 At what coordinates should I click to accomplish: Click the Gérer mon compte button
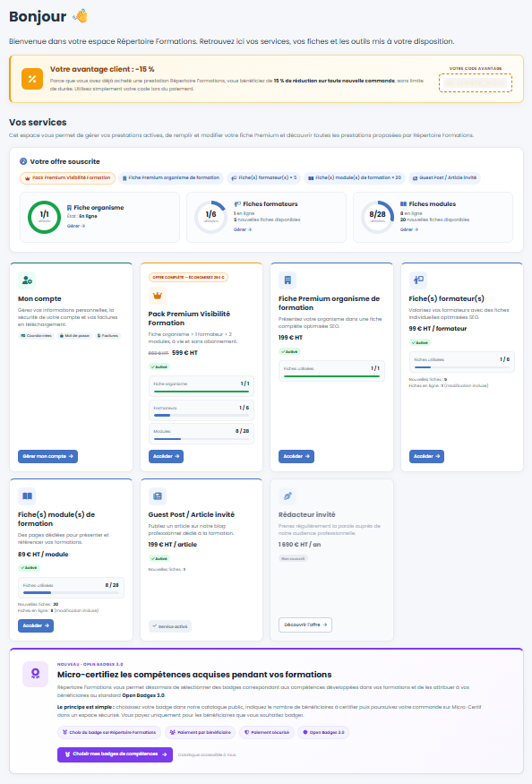[x=48, y=456]
